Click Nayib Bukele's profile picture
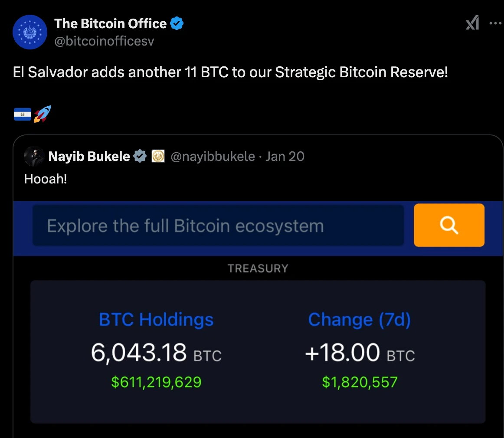Image resolution: width=504 pixels, height=438 pixels. coord(34,157)
